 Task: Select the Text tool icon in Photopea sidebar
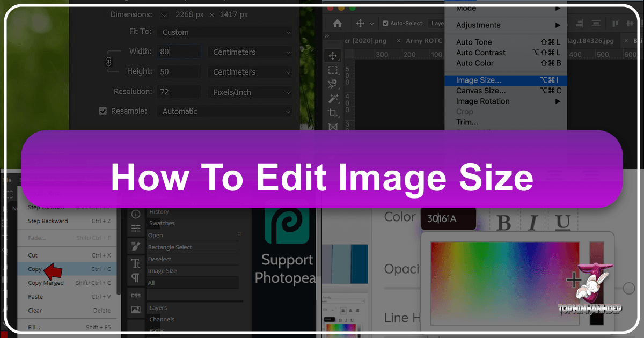(x=136, y=264)
